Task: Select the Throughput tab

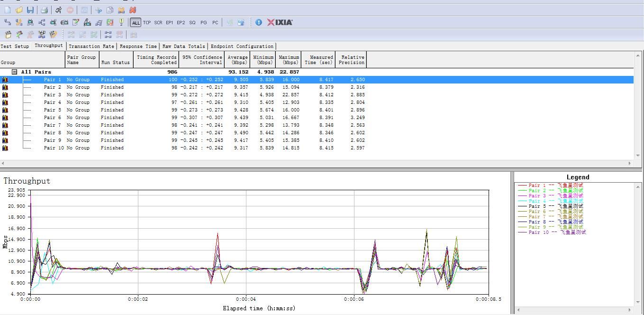Action: click(48, 46)
